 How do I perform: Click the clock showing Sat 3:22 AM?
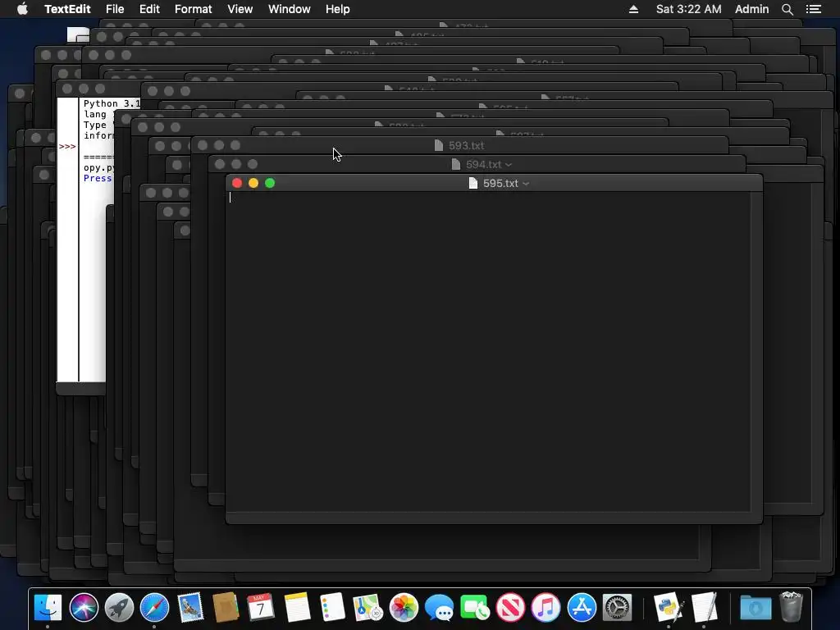(x=688, y=9)
